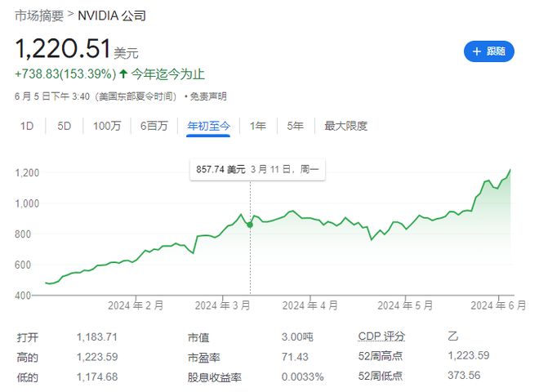
Task: Click the 2024 年 2 月 axis label
Action: [136, 305]
